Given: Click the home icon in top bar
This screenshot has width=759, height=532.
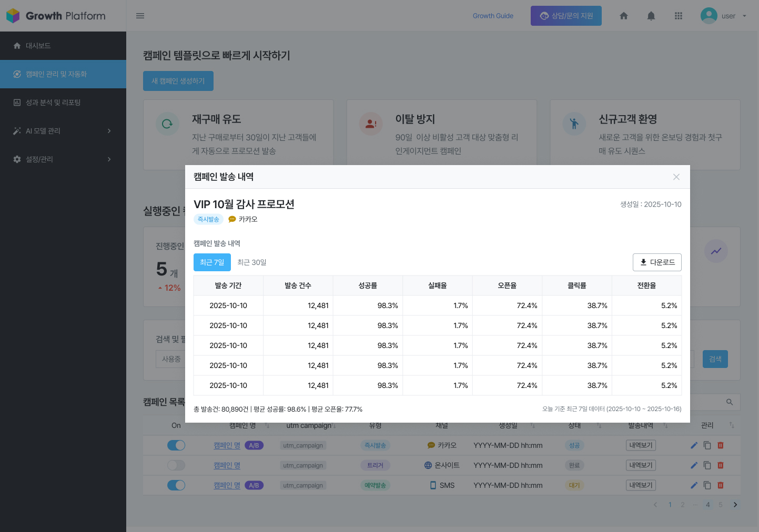Looking at the screenshot, I should 623,16.
